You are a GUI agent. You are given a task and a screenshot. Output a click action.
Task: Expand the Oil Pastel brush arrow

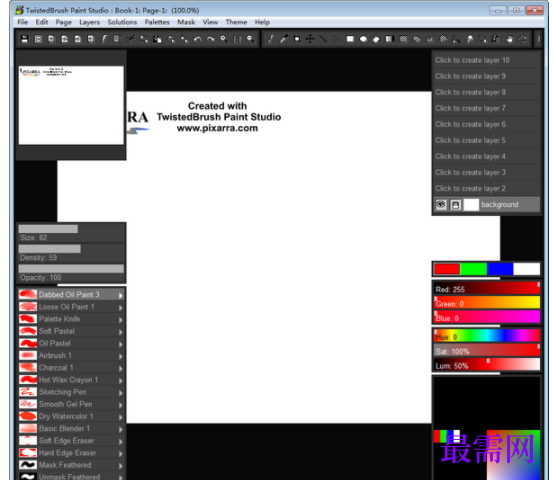point(121,344)
